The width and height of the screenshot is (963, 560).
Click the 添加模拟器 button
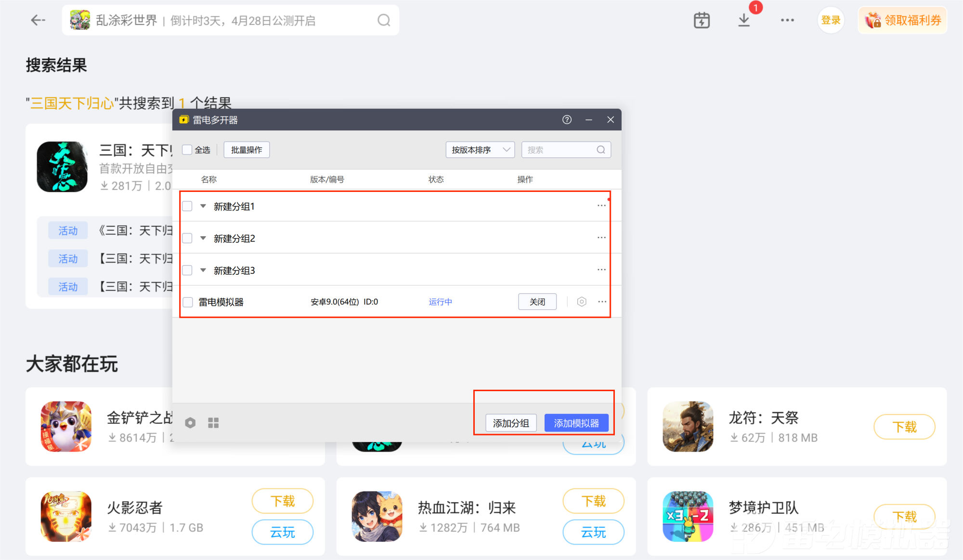point(576,423)
